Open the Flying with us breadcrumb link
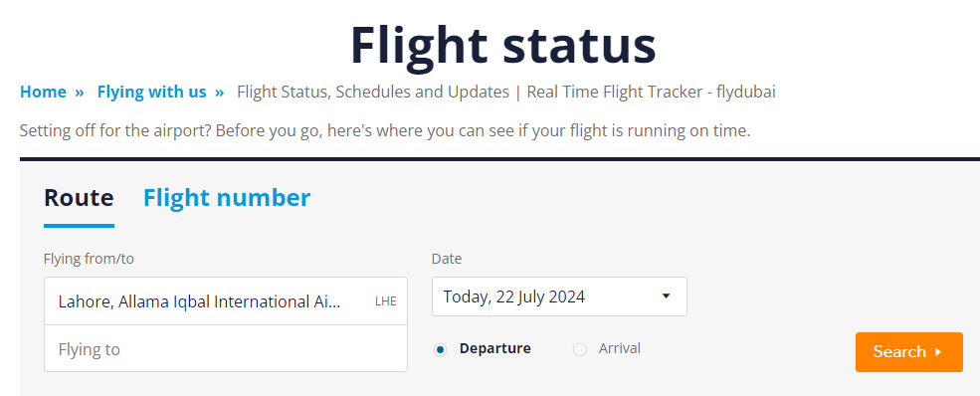The image size is (980, 396). click(x=152, y=92)
